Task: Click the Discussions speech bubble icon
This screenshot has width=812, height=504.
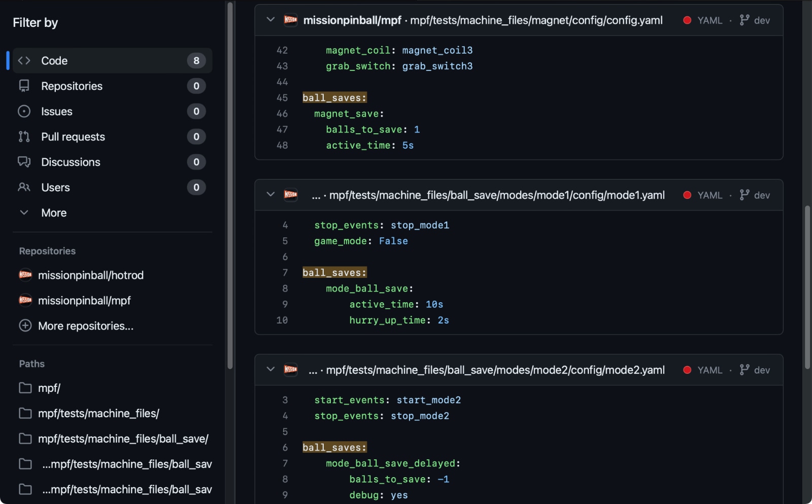Action: coord(24,162)
